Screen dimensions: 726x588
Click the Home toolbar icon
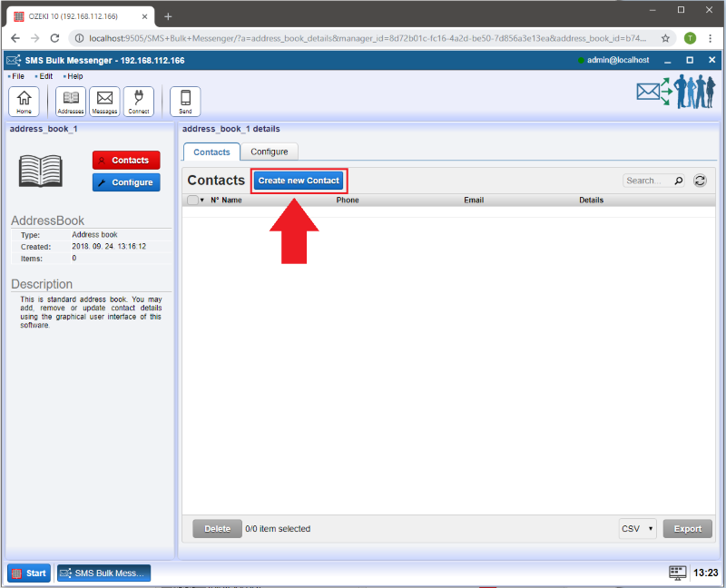(24, 101)
